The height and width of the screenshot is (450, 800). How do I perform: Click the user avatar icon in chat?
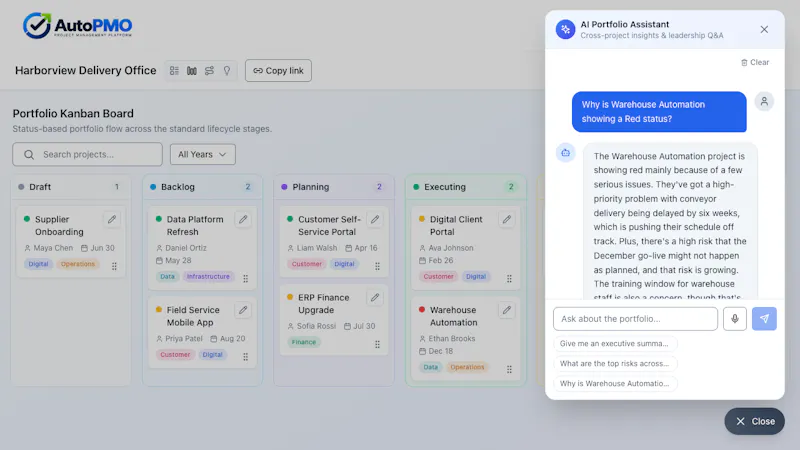[764, 102]
